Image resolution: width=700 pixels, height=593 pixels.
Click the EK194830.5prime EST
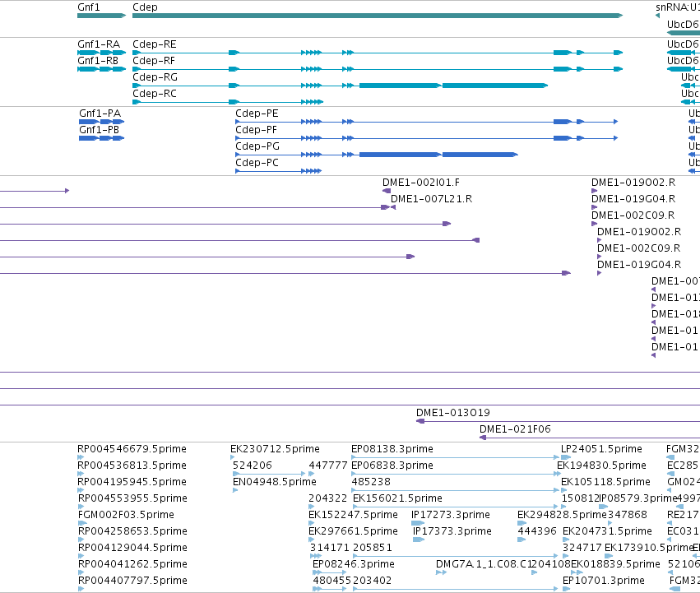coord(601,466)
